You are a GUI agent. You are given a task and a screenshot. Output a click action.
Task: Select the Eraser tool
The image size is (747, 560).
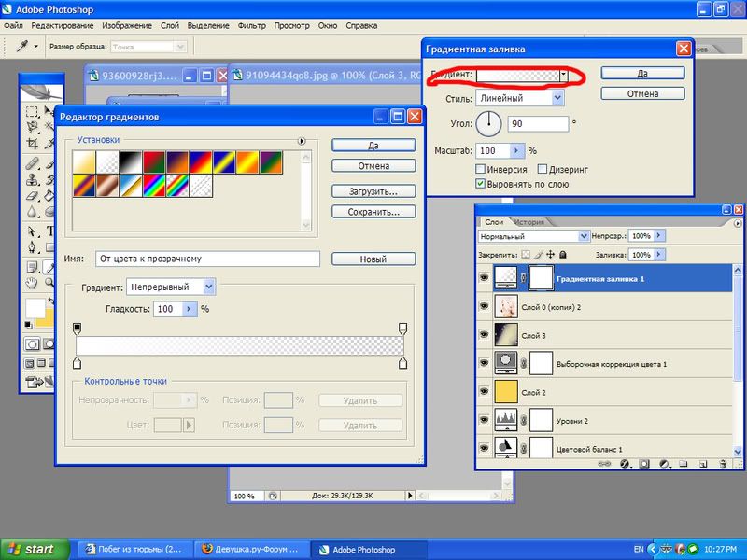pyautogui.click(x=32, y=196)
